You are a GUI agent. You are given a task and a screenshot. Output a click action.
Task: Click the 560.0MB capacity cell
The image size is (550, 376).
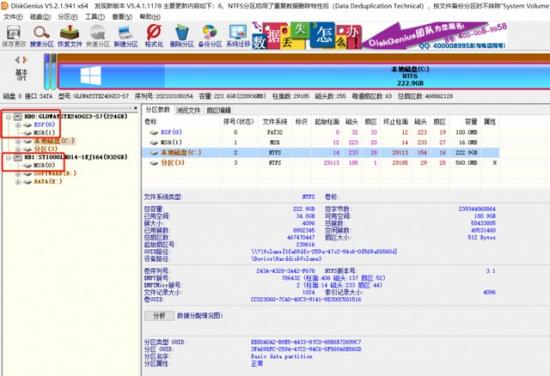tap(466, 163)
